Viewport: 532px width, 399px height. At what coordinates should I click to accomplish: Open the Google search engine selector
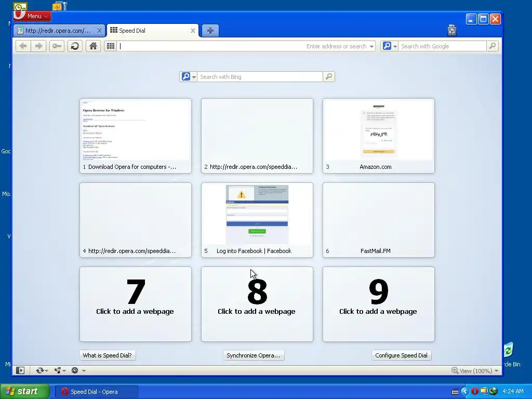(x=389, y=46)
